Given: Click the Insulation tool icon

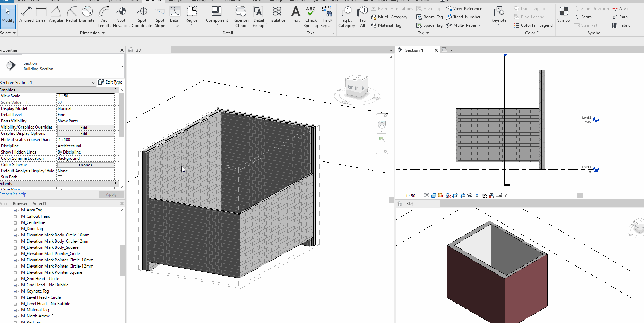Looking at the screenshot, I should pyautogui.click(x=277, y=11).
